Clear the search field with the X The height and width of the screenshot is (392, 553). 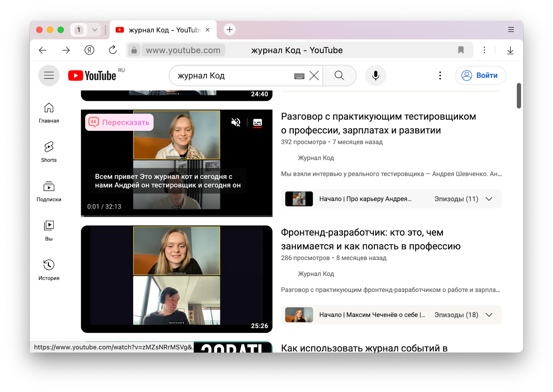tap(313, 76)
